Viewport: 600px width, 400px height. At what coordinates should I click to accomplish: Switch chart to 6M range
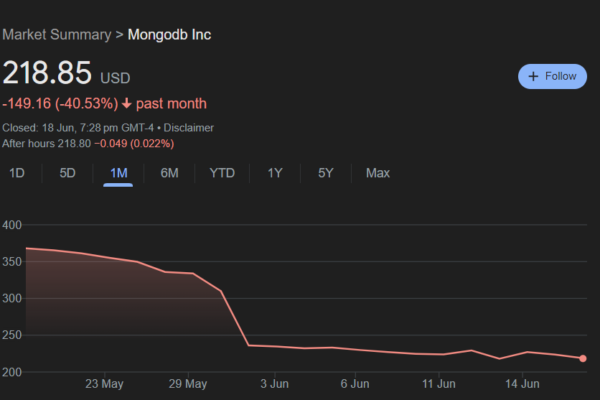click(170, 173)
